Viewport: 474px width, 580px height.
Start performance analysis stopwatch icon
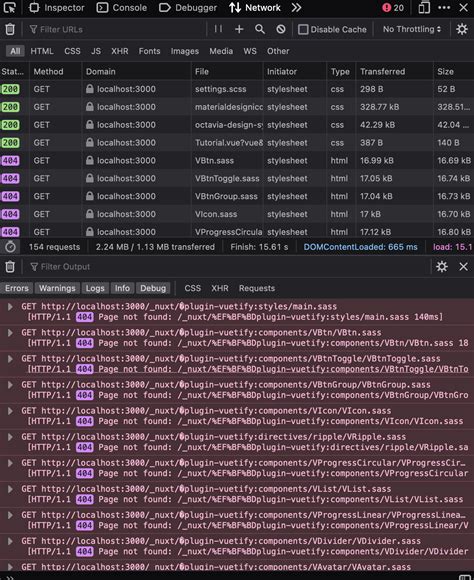point(10,247)
